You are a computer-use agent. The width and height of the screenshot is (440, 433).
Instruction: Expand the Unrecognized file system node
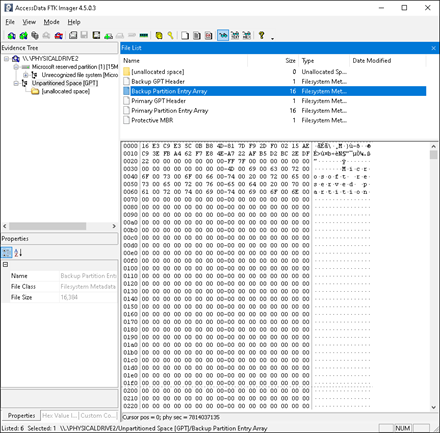tap(25, 75)
